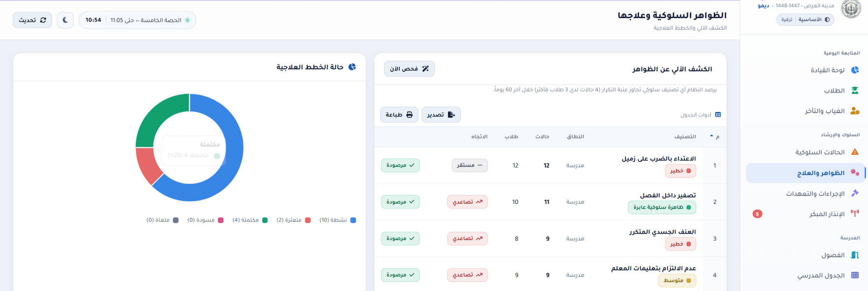
Task: Click the فحص الآن scan now button
Action: coord(409,69)
